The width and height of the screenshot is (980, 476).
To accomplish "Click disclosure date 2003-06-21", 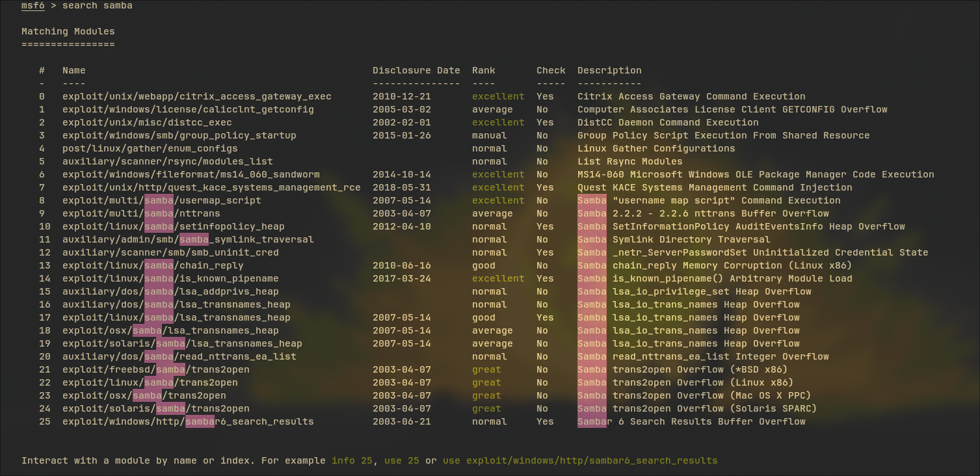I will pos(402,421).
